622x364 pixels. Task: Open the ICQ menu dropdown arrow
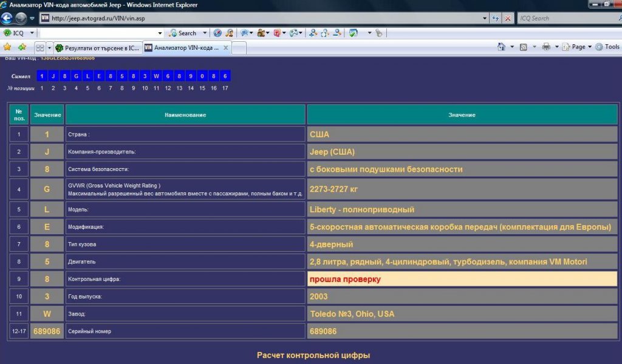point(32,33)
